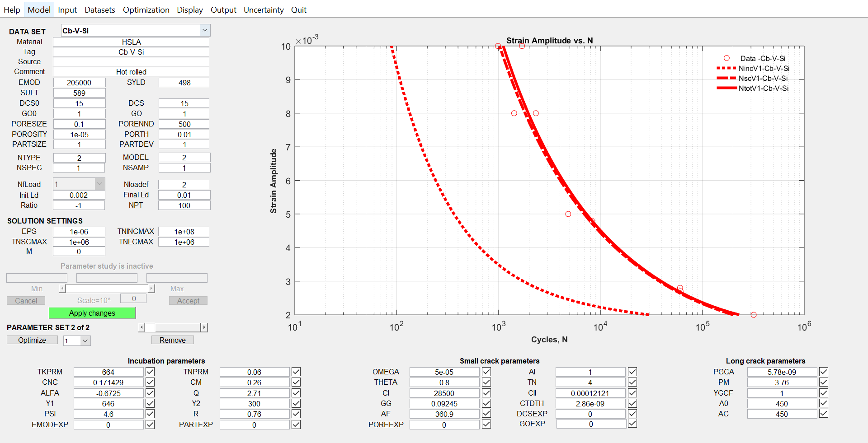The height and width of the screenshot is (443, 868).
Task: Click the NscV1-Cb-V-Si dashed legend entry
Action: click(x=763, y=79)
